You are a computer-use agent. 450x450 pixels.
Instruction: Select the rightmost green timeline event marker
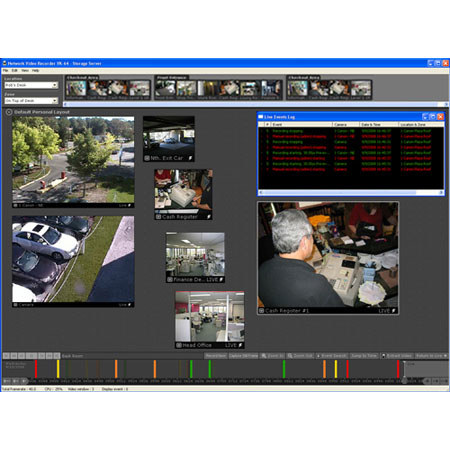coord(284,369)
